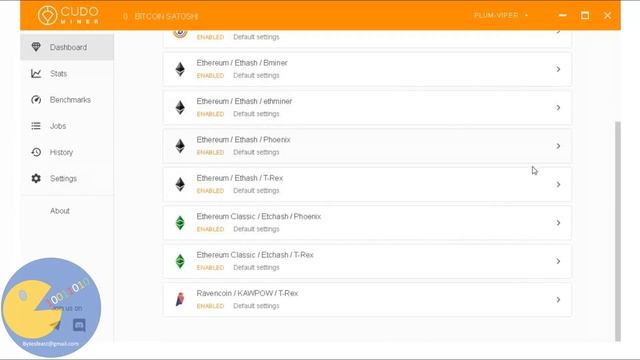The image size is (640, 360).
Task: Click the vertical scrollbar thumb
Action: 618,231
